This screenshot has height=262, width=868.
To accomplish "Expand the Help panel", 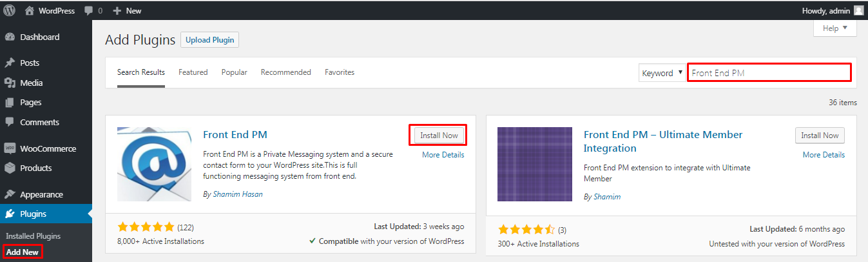I will [x=835, y=28].
